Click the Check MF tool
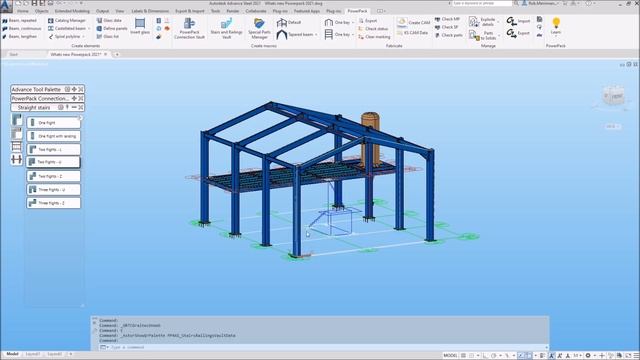This screenshot has height=360, width=640. pos(447,19)
